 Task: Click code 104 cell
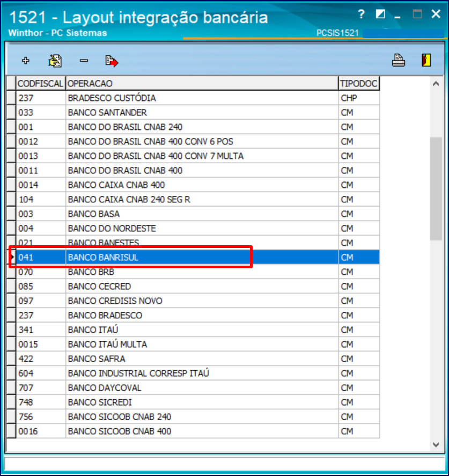pos(41,200)
